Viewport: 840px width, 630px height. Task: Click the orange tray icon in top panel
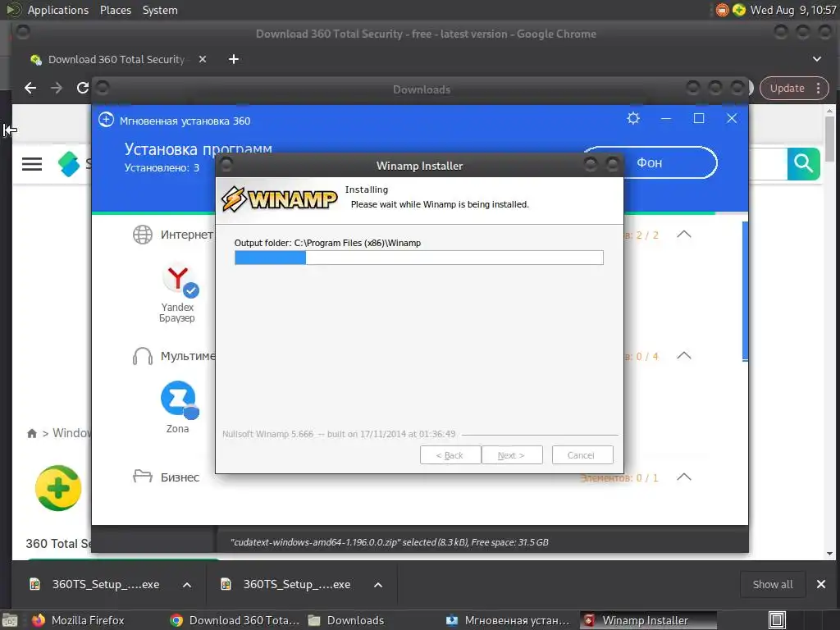pyautogui.click(x=722, y=10)
